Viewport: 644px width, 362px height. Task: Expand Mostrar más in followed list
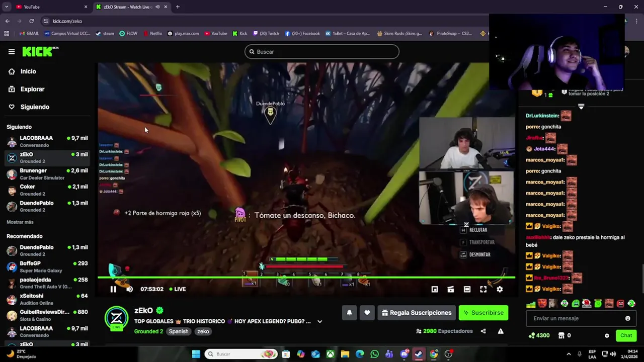(20, 222)
